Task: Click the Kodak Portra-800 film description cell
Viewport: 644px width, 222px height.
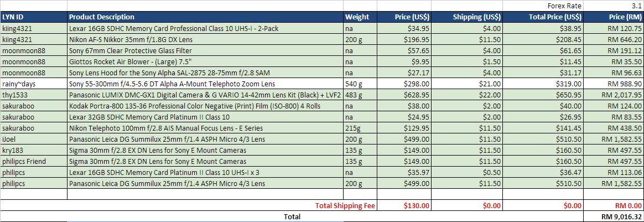Action: (x=205, y=106)
